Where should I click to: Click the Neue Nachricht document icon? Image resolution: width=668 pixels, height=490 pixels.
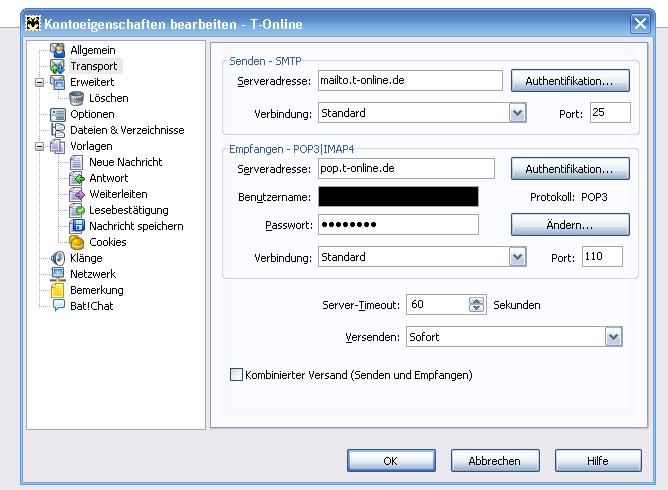coord(77,162)
